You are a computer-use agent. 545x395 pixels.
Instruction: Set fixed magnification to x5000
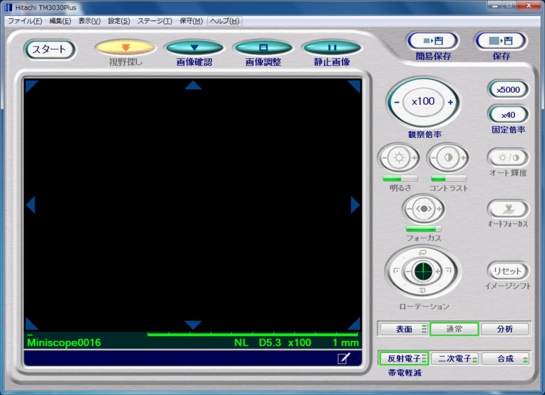point(508,90)
